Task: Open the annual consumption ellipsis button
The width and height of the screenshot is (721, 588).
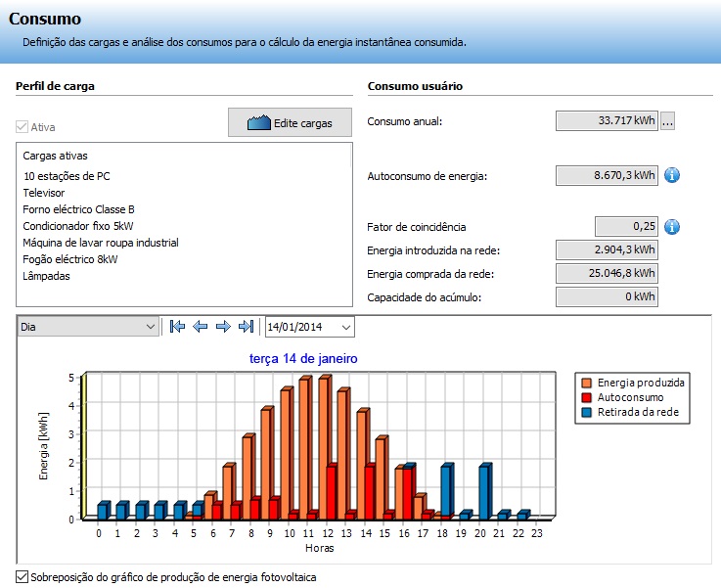Action: pyautogui.click(x=667, y=121)
